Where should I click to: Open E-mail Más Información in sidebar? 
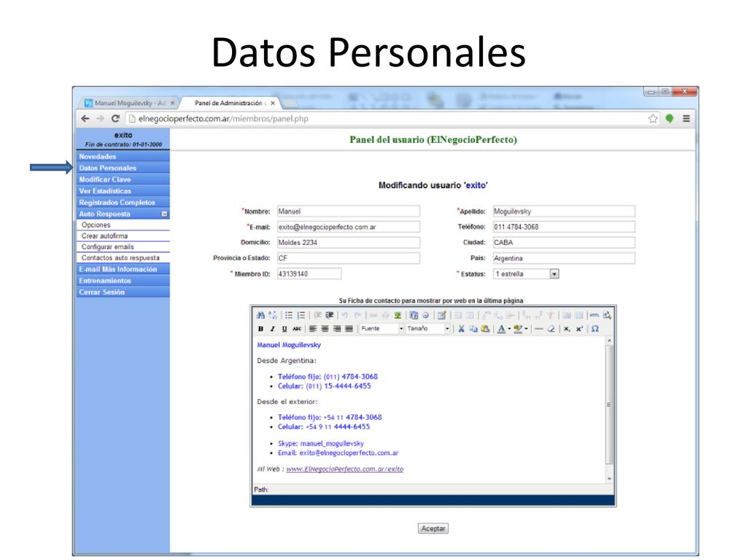[x=123, y=269]
